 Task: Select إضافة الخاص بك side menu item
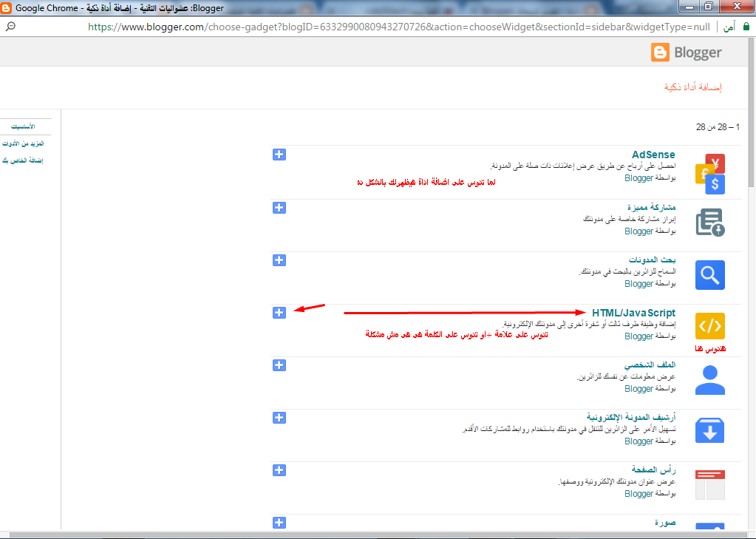tap(23, 160)
